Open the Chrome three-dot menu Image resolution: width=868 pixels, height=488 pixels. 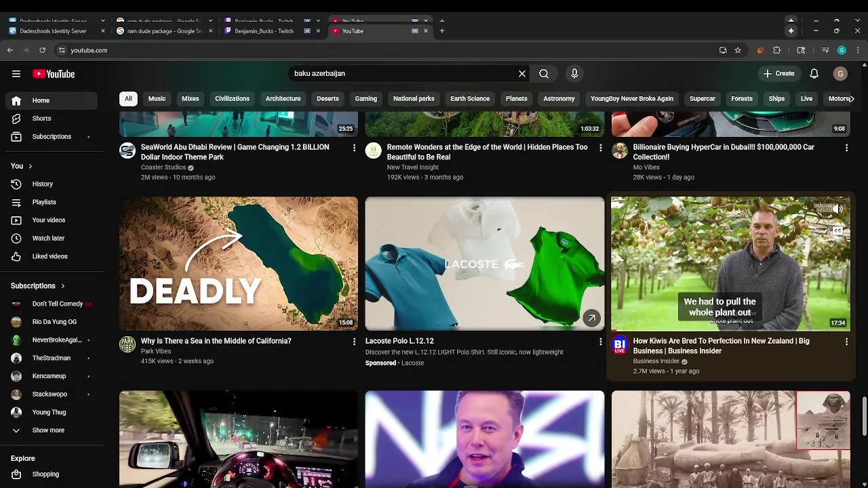(858, 50)
